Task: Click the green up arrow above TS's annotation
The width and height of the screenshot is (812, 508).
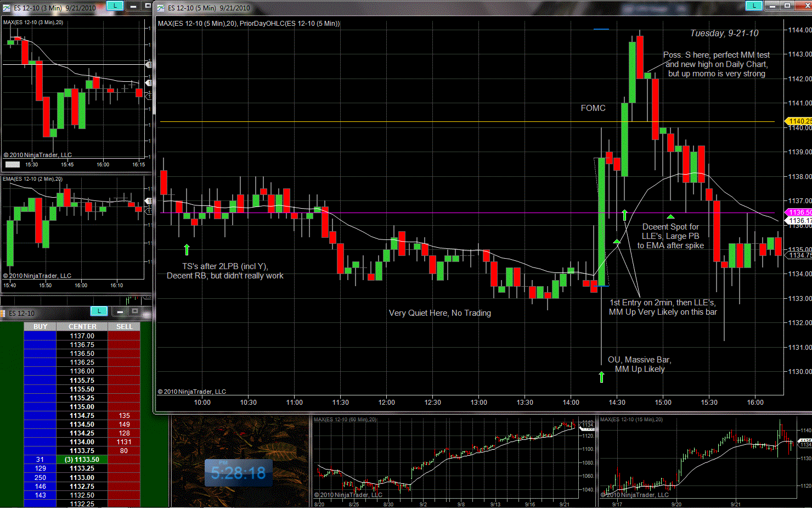Action: 187,249
